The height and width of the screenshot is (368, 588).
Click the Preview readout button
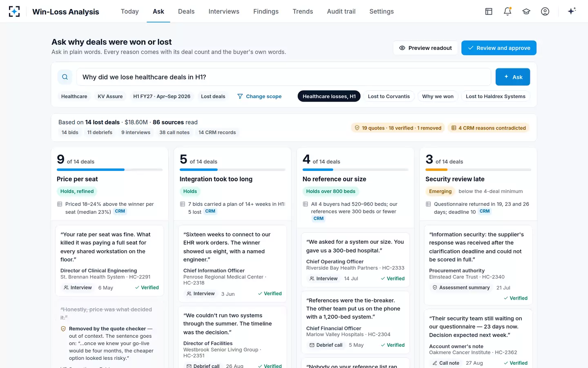425,48
